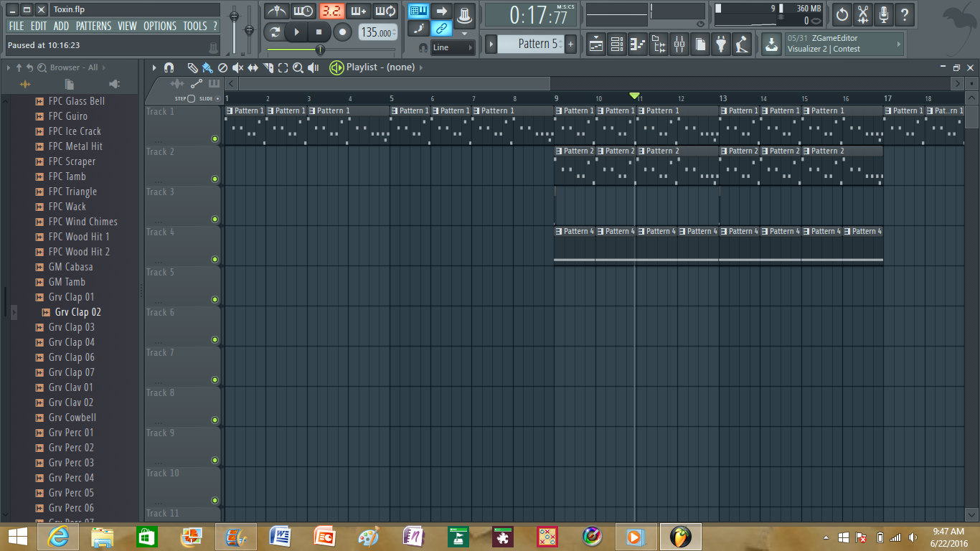Enable wait for input before recording
The height and width of the screenshot is (551, 980).
(x=303, y=11)
